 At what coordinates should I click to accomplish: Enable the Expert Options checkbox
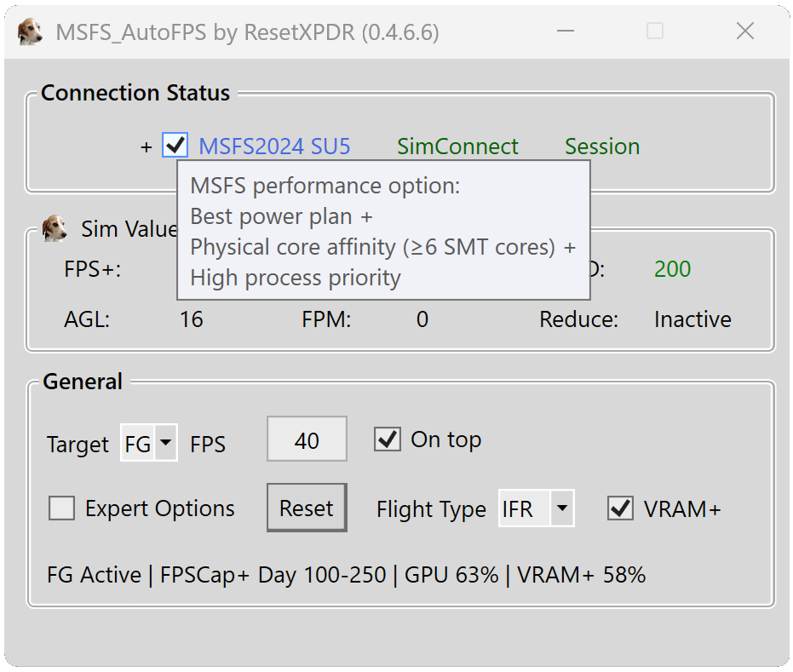(x=61, y=508)
